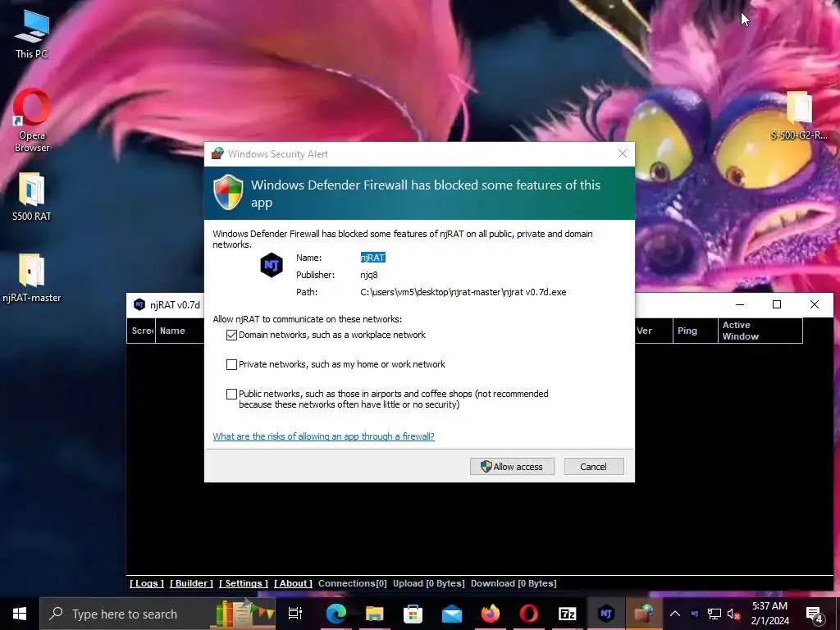Click the muted volume tray icon
The image size is (840, 630).
point(734,614)
